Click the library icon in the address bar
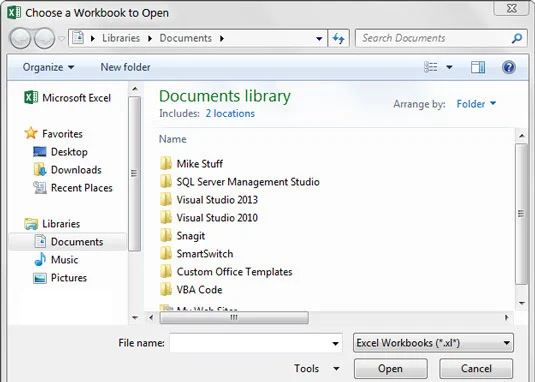Image resolution: width=535 pixels, height=382 pixels. [78, 38]
